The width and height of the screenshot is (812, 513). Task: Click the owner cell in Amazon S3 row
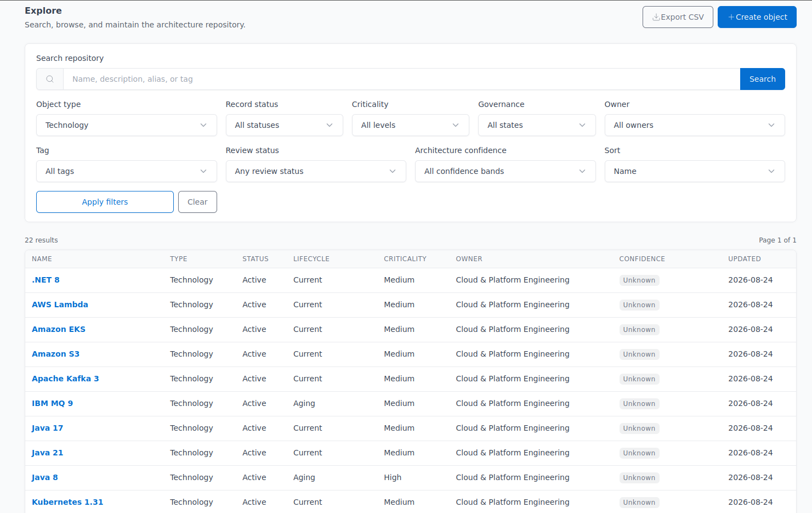tap(513, 354)
